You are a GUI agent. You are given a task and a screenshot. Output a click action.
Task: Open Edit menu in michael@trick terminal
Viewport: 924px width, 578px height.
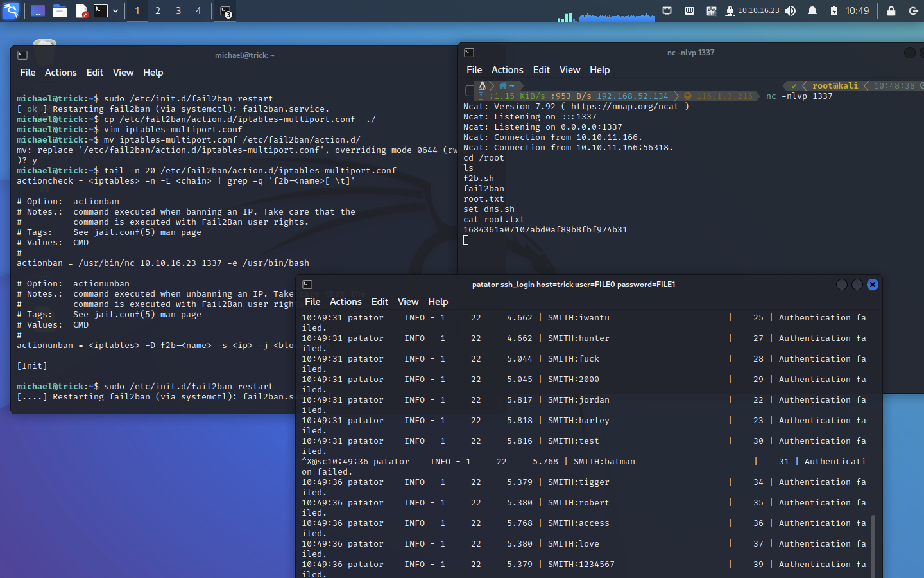pos(95,72)
